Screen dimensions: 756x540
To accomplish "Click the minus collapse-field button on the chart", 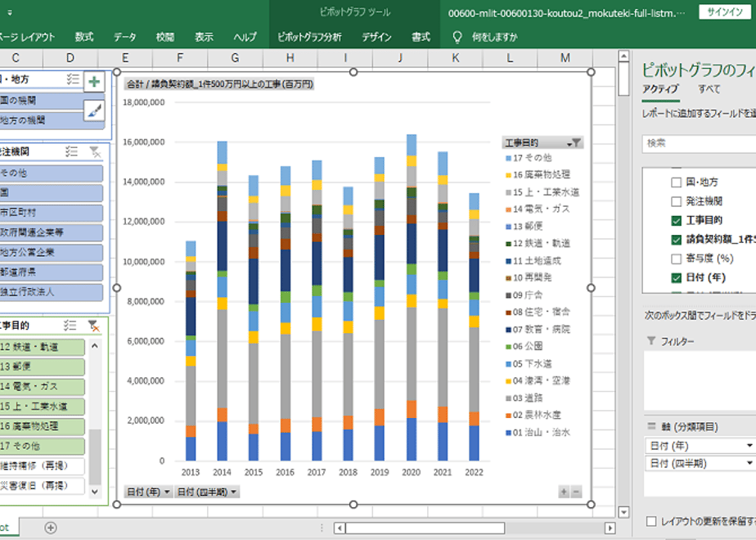I will pos(576,492).
